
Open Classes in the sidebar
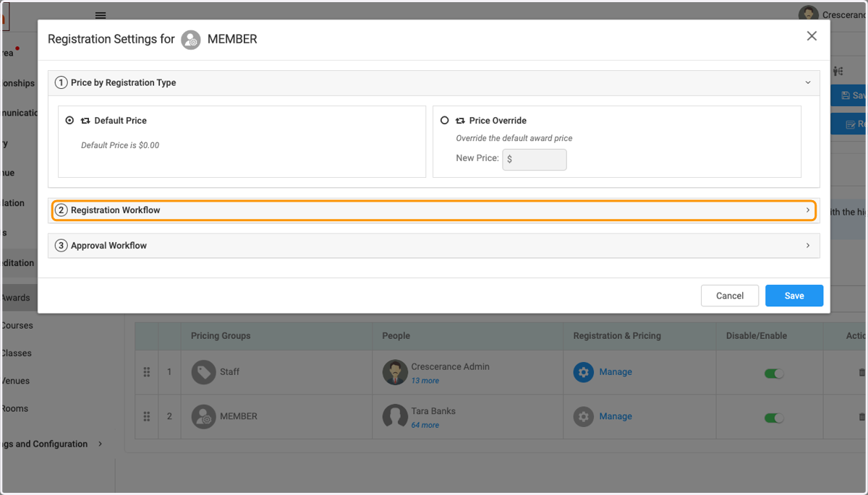click(16, 353)
